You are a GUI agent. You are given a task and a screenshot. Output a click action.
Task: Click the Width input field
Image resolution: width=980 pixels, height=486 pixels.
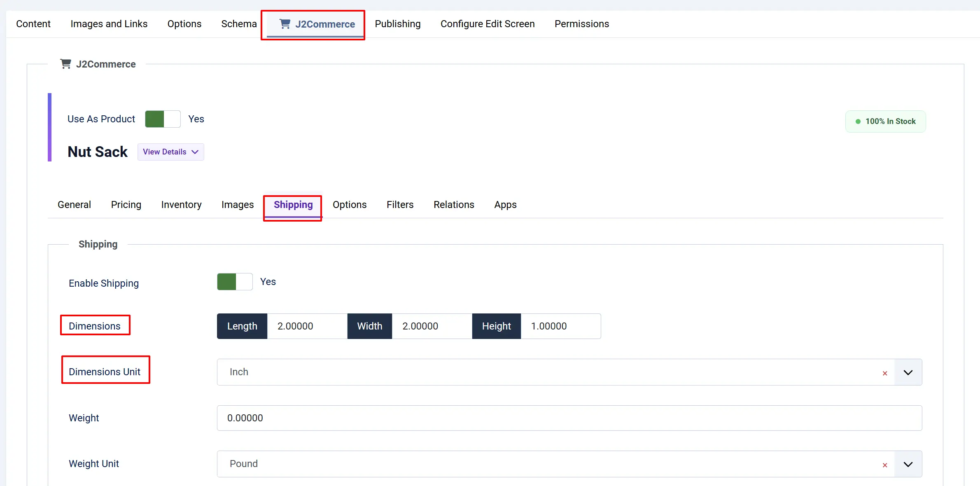click(x=432, y=326)
